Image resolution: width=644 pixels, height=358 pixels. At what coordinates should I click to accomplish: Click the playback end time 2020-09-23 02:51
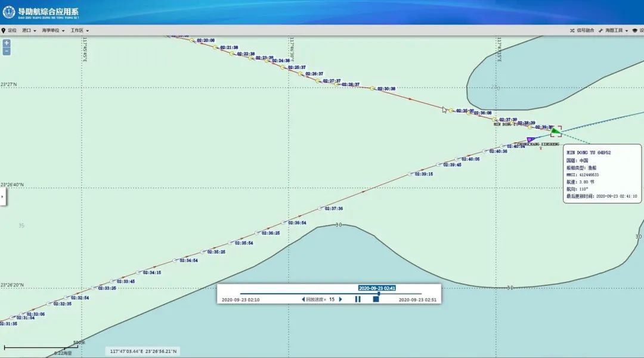click(x=417, y=300)
